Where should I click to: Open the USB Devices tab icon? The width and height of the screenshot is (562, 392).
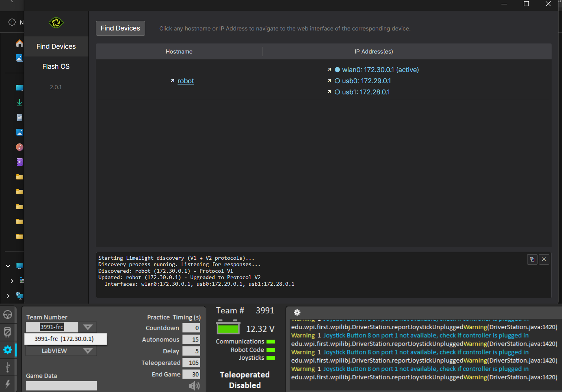click(x=7, y=367)
